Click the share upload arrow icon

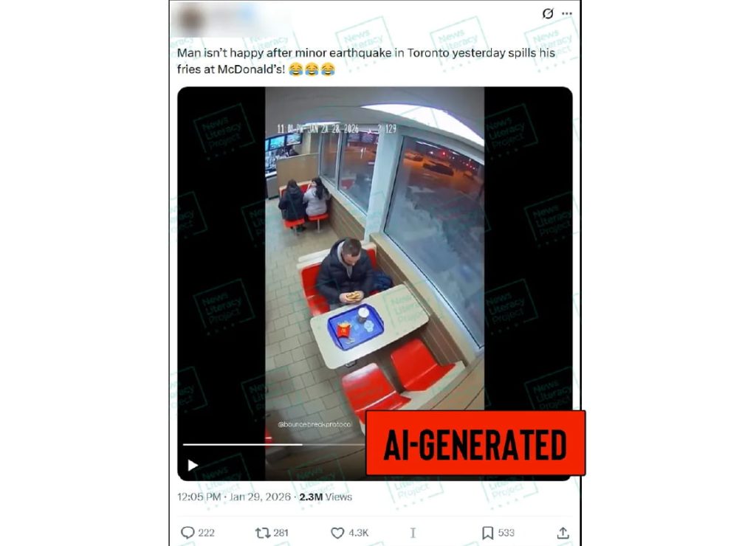(x=563, y=533)
